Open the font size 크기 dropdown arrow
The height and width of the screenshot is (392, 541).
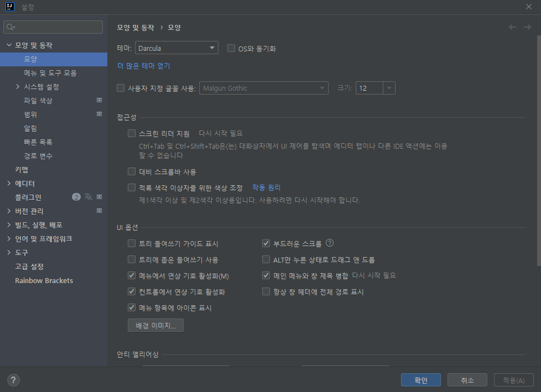[x=389, y=88]
